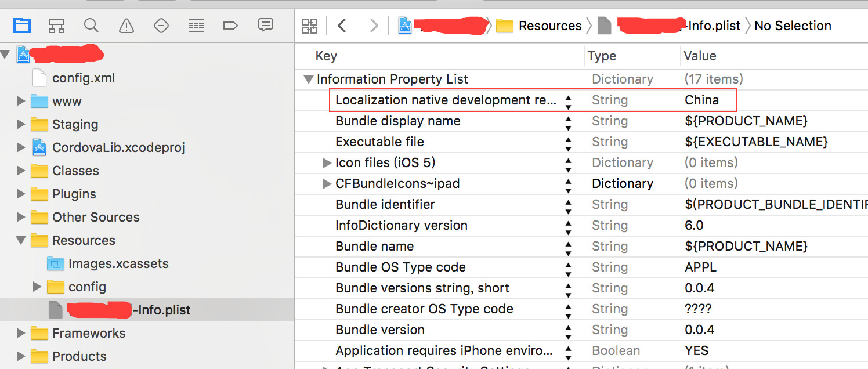Collapse the Resources folder disclosure triangle
The width and height of the screenshot is (868, 369).
point(21,240)
